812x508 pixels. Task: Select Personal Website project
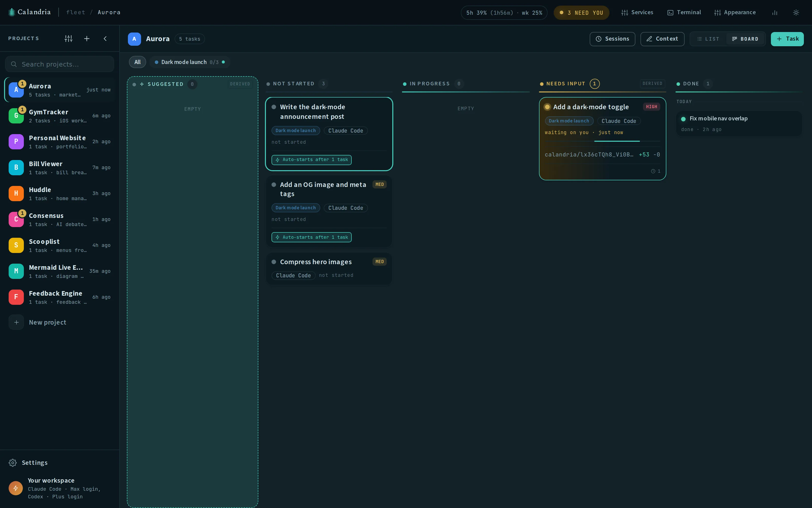[x=60, y=142]
